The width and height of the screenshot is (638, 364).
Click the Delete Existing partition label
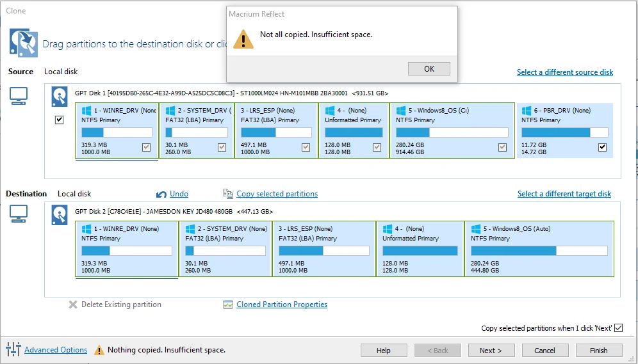click(x=121, y=305)
